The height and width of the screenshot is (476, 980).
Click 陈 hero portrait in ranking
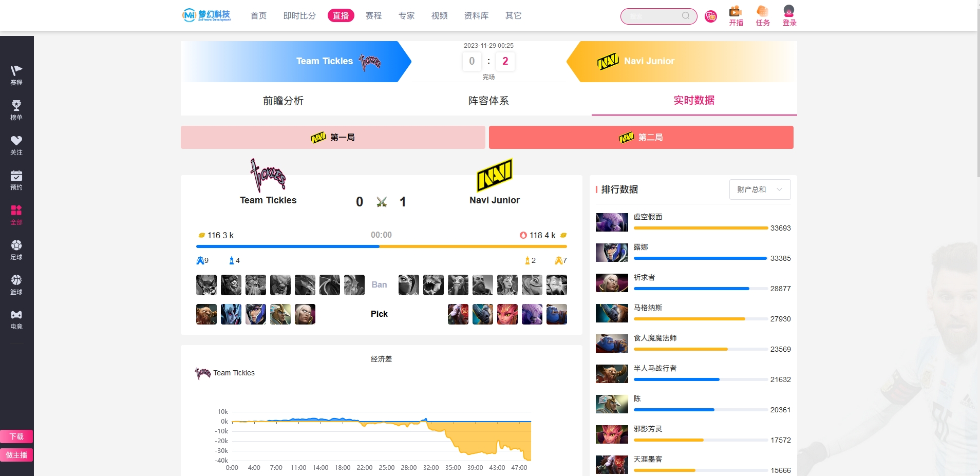(612, 404)
